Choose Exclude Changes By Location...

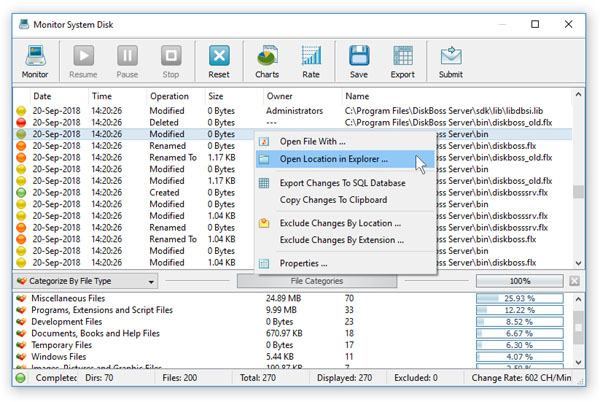click(x=345, y=223)
